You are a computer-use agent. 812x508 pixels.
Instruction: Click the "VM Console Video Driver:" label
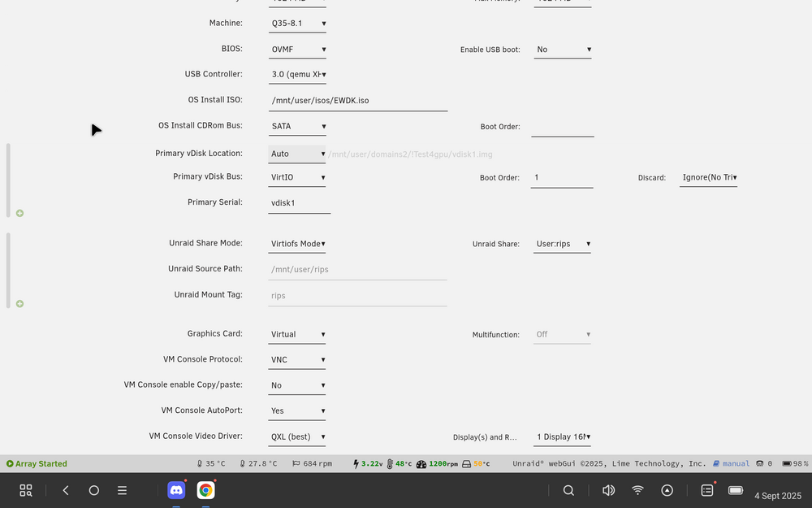click(x=196, y=436)
